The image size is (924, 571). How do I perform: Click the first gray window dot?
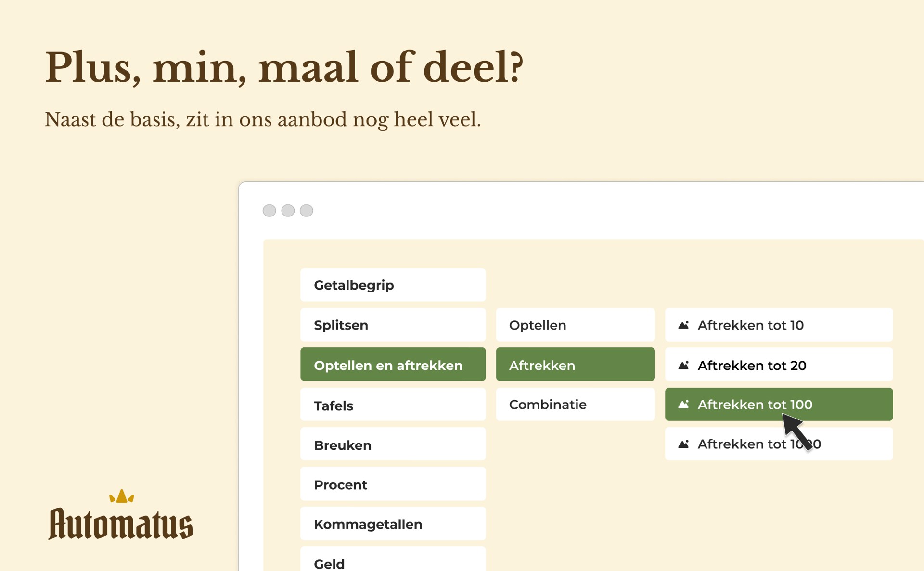click(x=269, y=211)
